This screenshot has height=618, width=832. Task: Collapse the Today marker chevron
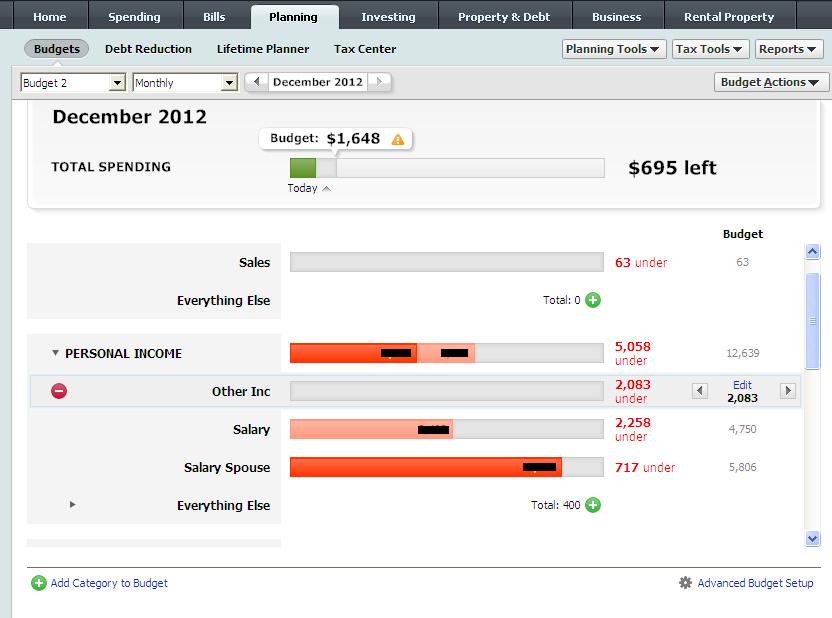(x=326, y=188)
